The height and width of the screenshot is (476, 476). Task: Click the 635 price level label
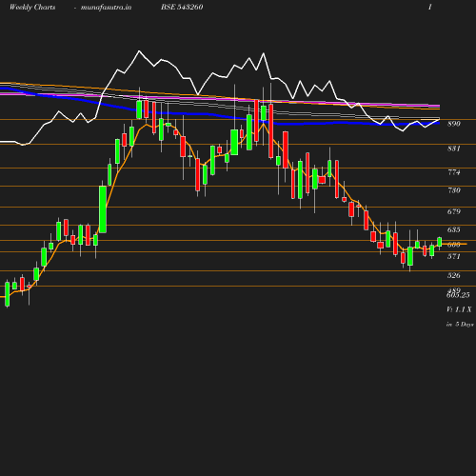click(x=454, y=229)
